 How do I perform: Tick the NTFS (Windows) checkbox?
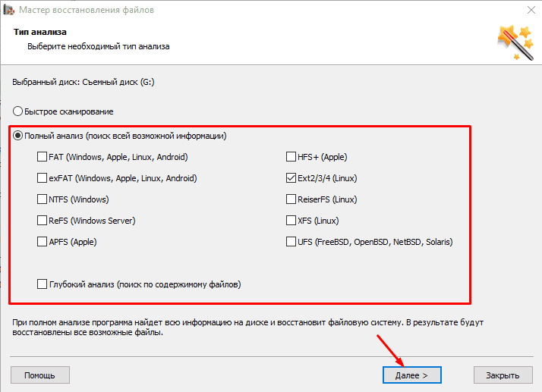tap(43, 199)
